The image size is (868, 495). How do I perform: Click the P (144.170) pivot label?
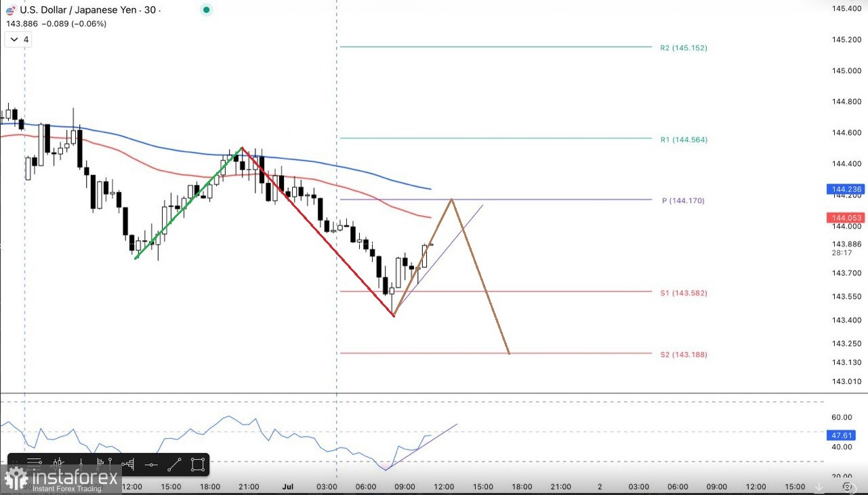pos(684,201)
